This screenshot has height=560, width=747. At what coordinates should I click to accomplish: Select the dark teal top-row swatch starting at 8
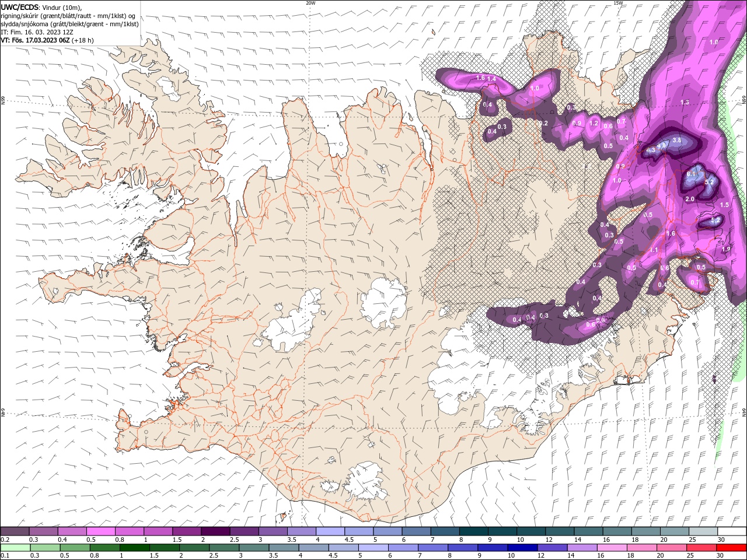(474, 531)
